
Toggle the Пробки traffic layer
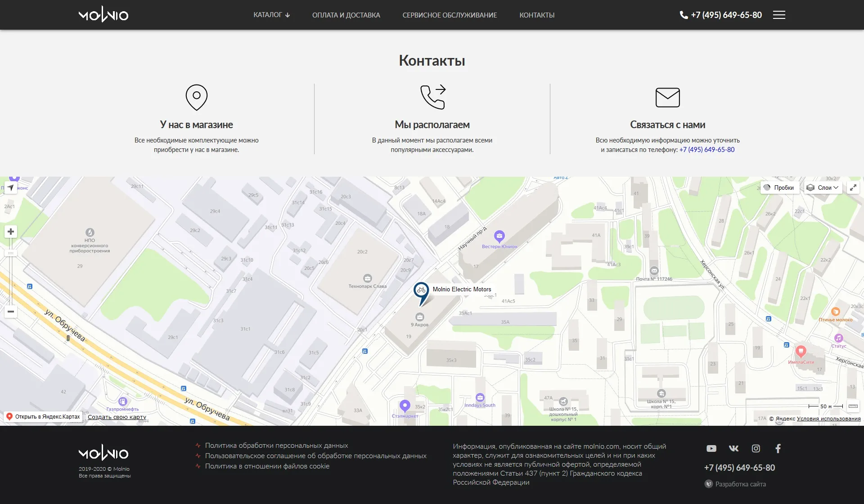[779, 188]
